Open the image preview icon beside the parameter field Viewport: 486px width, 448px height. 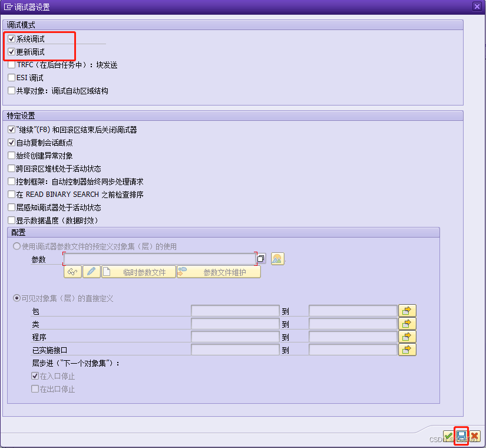(x=277, y=258)
